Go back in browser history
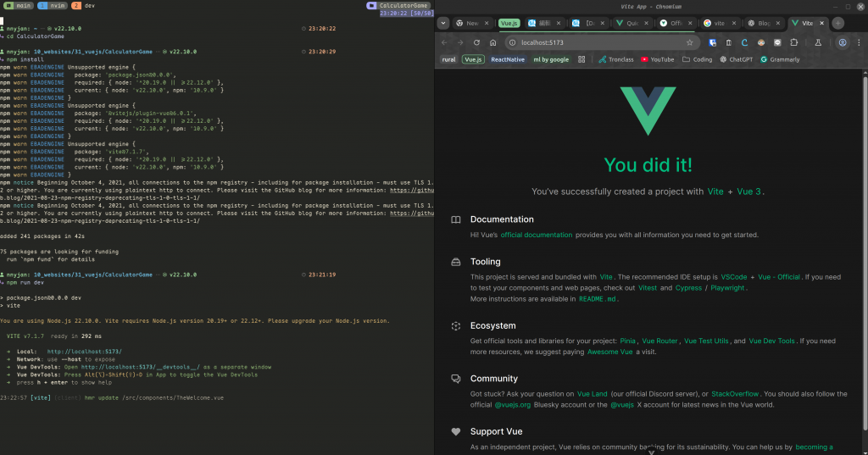This screenshot has height=455, width=868. [x=444, y=42]
